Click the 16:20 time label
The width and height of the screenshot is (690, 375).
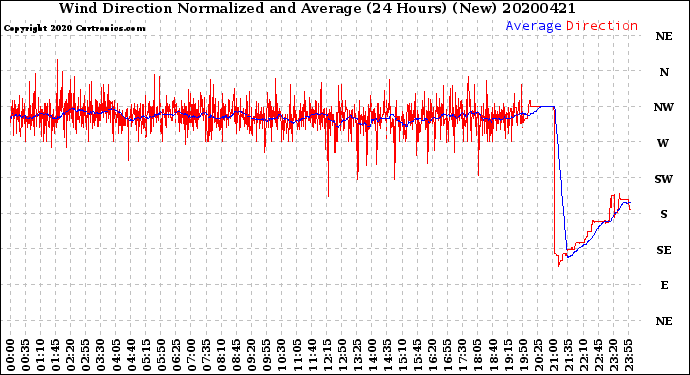click(433, 355)
